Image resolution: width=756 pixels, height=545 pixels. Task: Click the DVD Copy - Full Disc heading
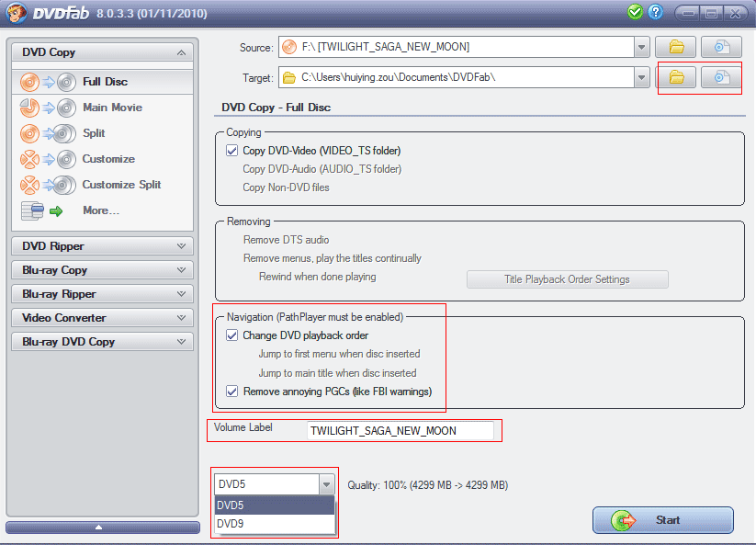click(276, 108)
